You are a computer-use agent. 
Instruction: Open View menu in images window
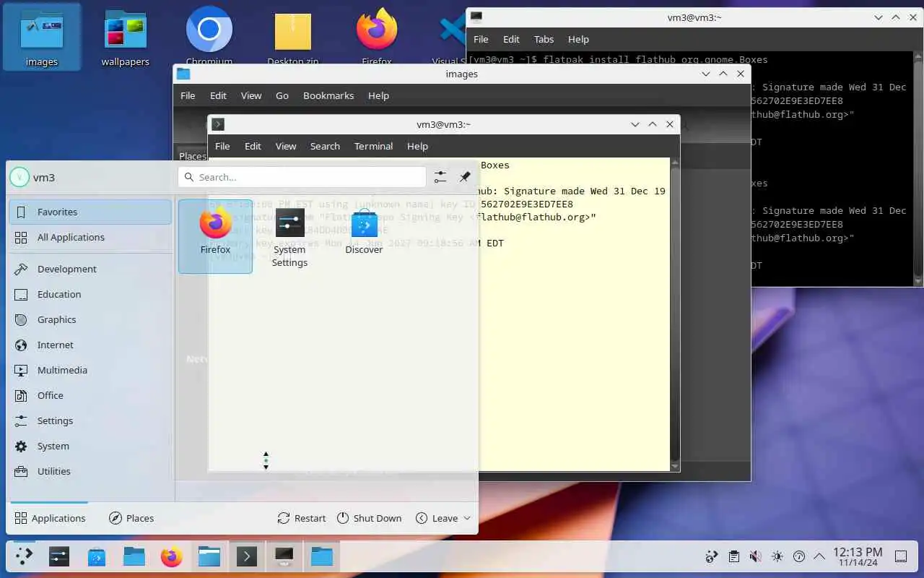(251, 95)
